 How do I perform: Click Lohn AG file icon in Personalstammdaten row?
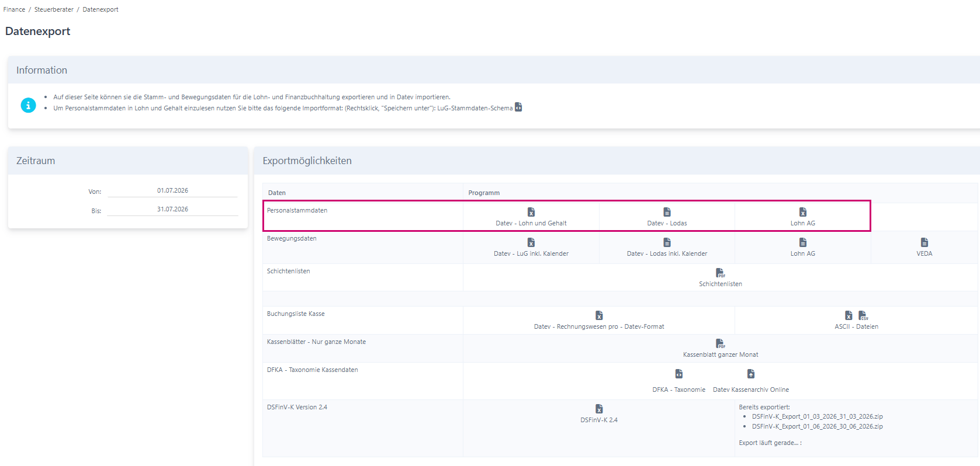tap(803, 212)
